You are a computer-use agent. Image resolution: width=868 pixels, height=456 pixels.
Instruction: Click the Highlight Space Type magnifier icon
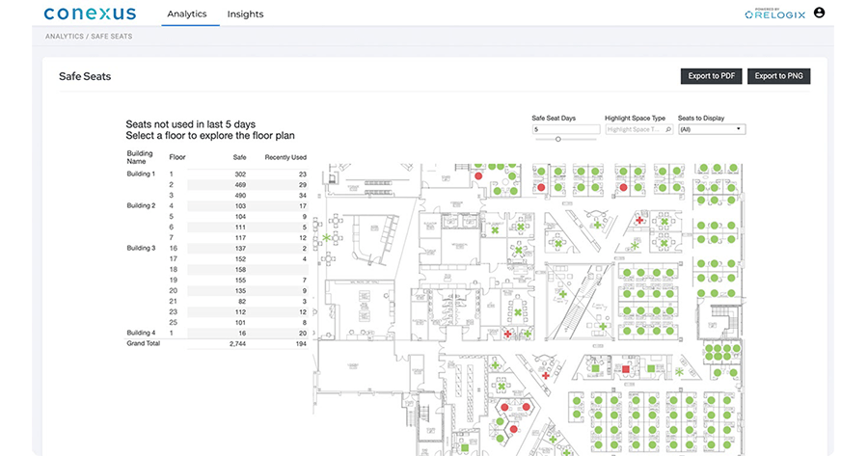pos(669,129)
